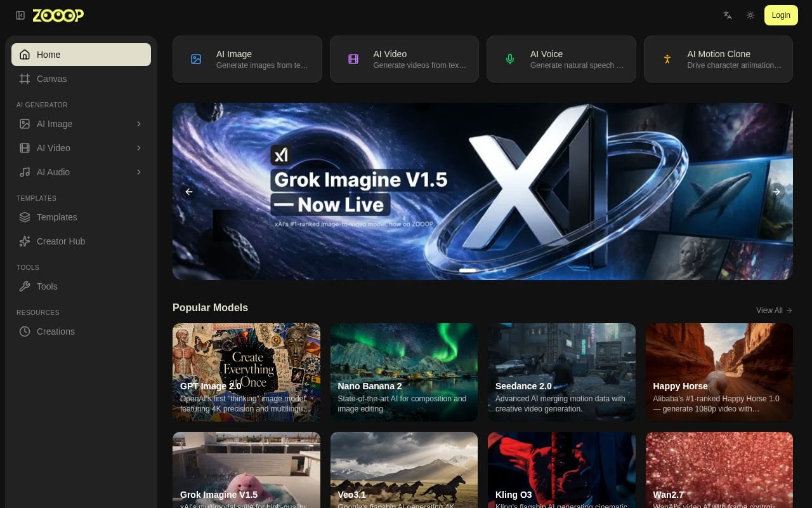Click the AI Motion Clone figure icon
The image size is (812, 508).
667,59
